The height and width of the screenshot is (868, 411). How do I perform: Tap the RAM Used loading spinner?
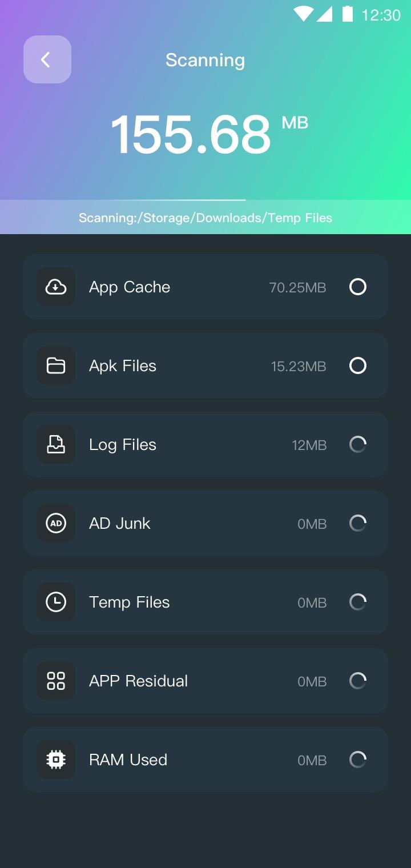(358, 759)
